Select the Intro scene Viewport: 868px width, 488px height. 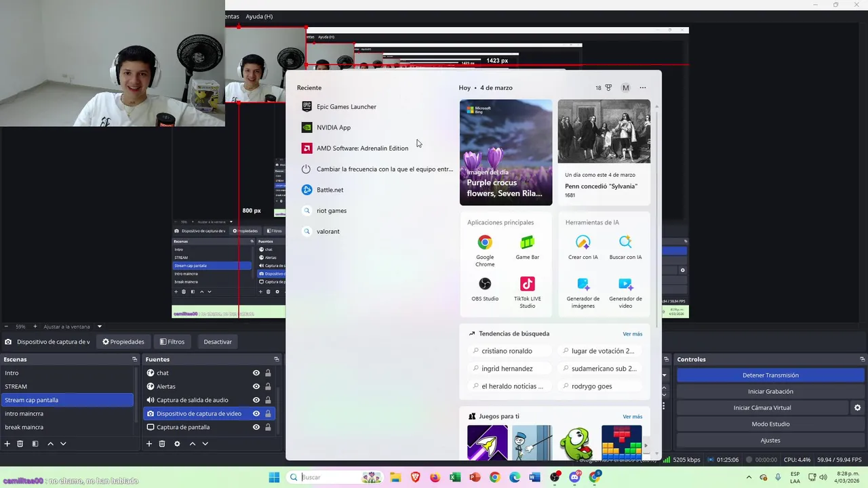click(x=68, y=373)
